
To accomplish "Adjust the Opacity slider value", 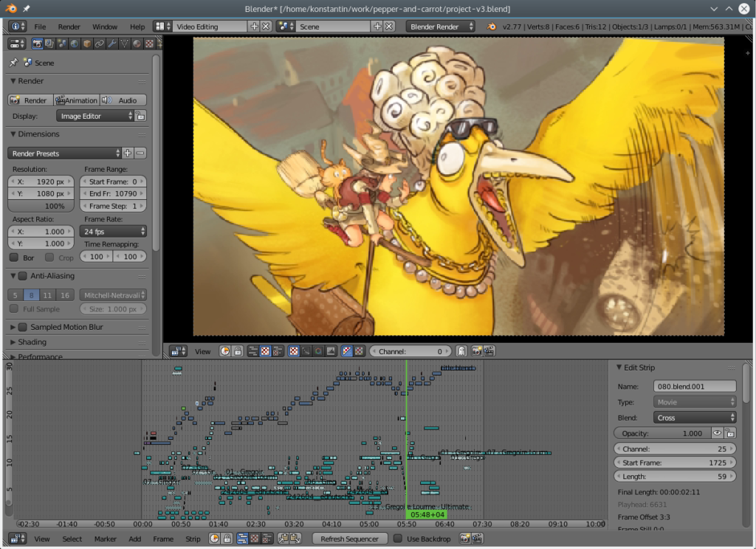I will [x=662, y=433].
